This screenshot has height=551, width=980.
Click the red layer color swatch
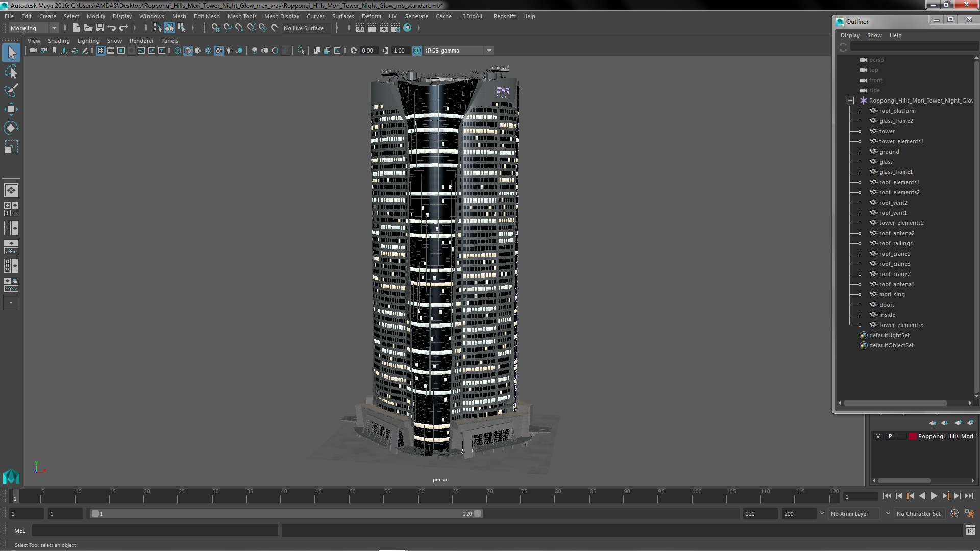click(x=912, y=437)
